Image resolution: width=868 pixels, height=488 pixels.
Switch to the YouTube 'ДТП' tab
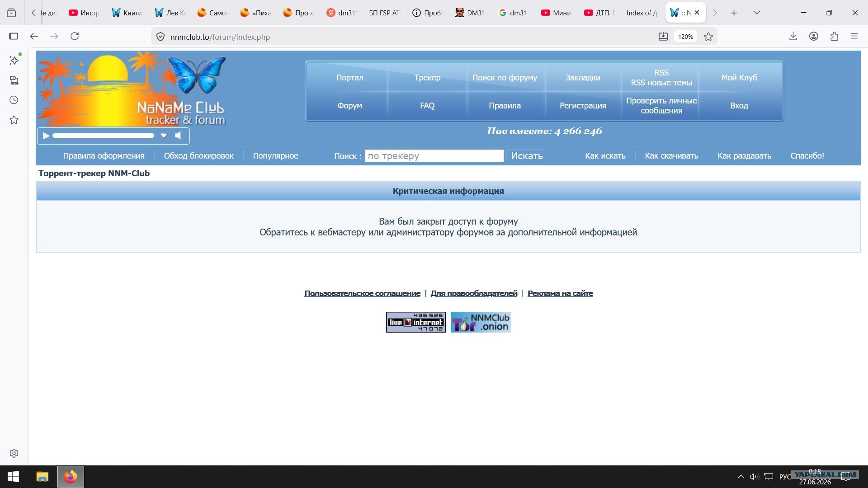(x=599, y=13)
